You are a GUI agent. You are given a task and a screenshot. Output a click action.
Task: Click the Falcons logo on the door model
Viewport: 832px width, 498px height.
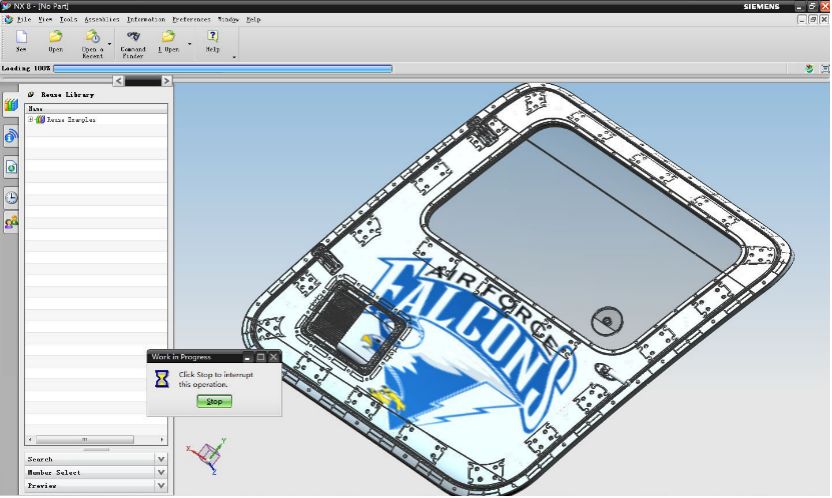472,345
